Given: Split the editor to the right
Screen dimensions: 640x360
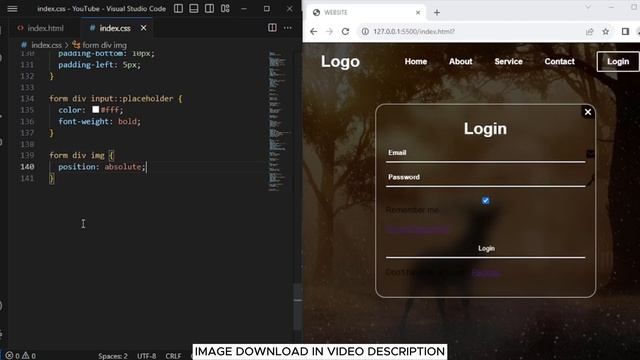Looking at the screenshot, I should [x=272, y=28].
